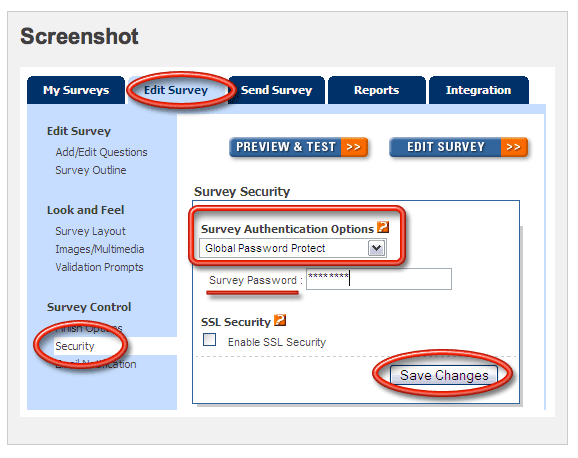Click orange arrows on Preview & Test button
The width and height of the screenshot is (578, 458).
tap(354, 147)
